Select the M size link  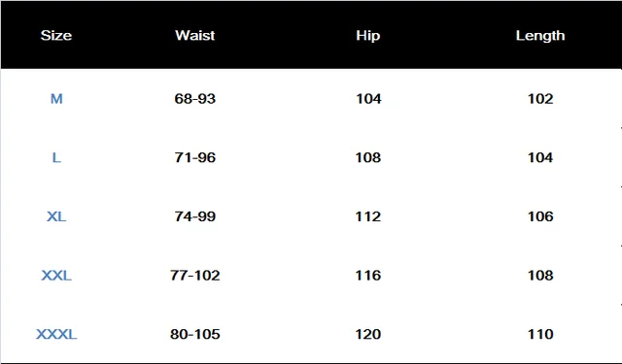tap(56, 99)
